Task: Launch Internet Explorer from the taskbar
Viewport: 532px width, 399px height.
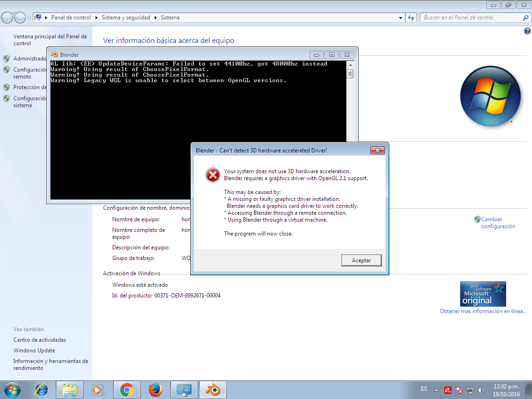Action: click(42, 390)
